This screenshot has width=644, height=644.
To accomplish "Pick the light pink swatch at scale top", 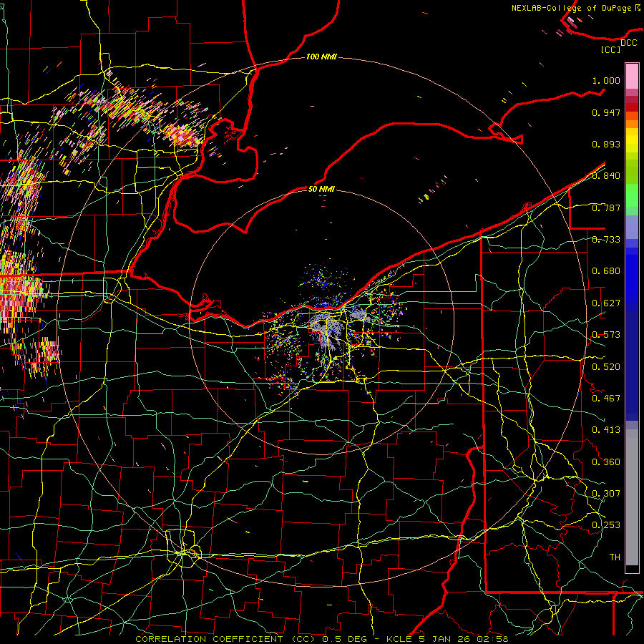I will (x=632, y=76).
